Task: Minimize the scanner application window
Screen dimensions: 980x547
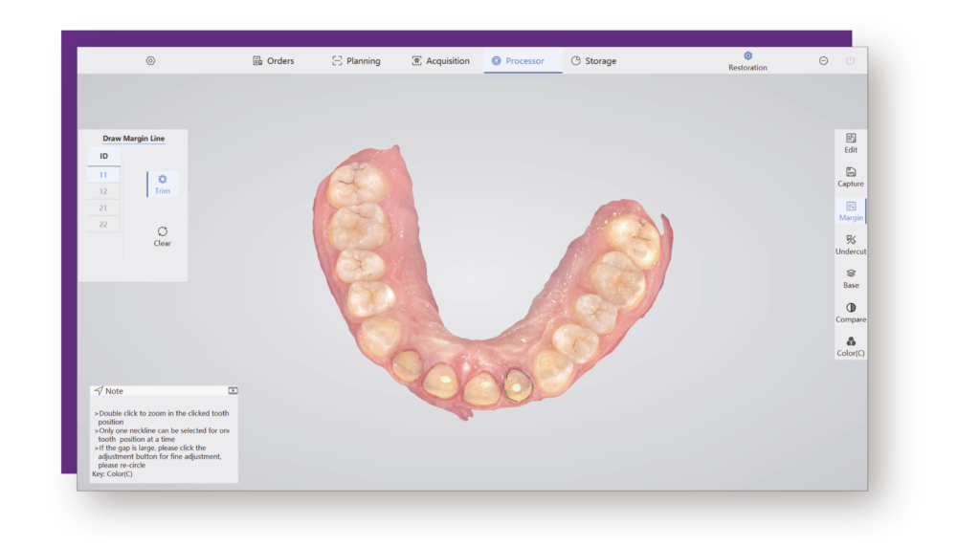Action: point(824,60)
